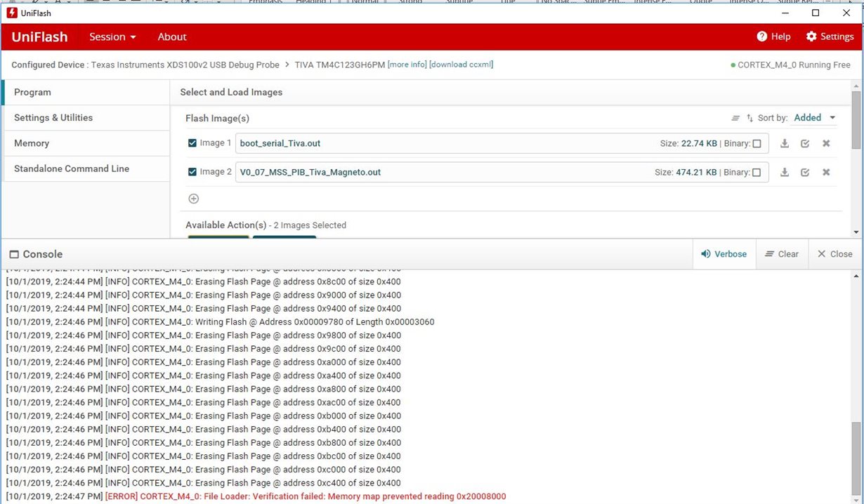Click the Erasing Flash Page 0x9800 line
The width and height of the screenshot is (864, 504).
[204, 335]
